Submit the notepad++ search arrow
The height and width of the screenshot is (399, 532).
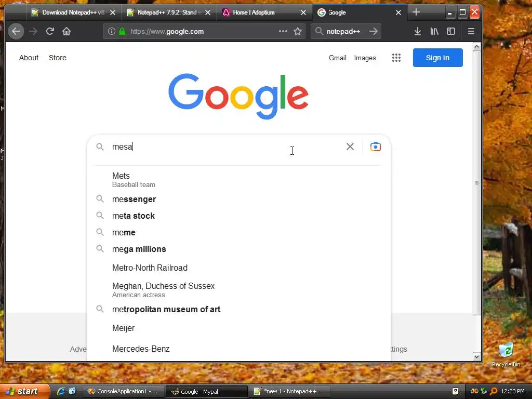[x=373, y=32]
